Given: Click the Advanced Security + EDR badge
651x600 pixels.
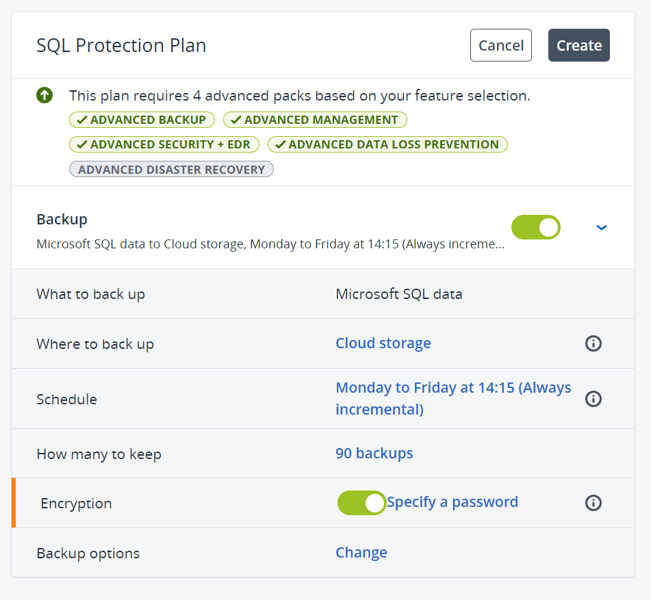Looking at the screenshot, I should [x=164, y=144].
